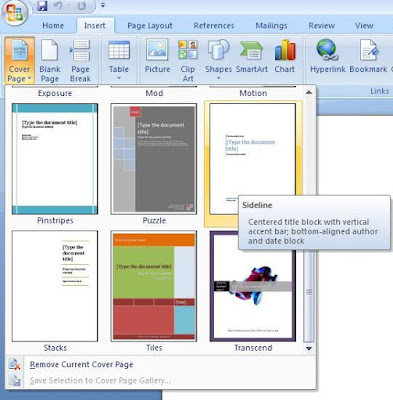The image size is (393, 400).
Task: Click the Cover Page button
Action: click(19, 60)
